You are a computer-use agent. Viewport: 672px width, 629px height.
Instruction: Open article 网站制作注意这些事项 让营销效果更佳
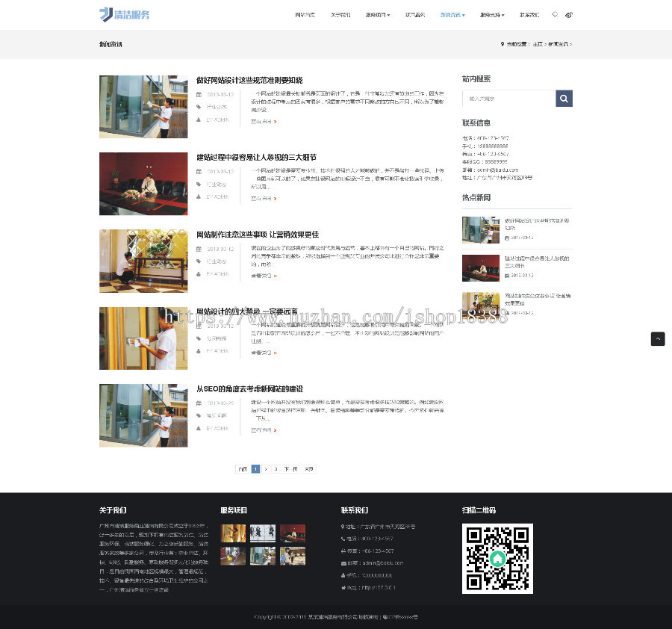258,235
